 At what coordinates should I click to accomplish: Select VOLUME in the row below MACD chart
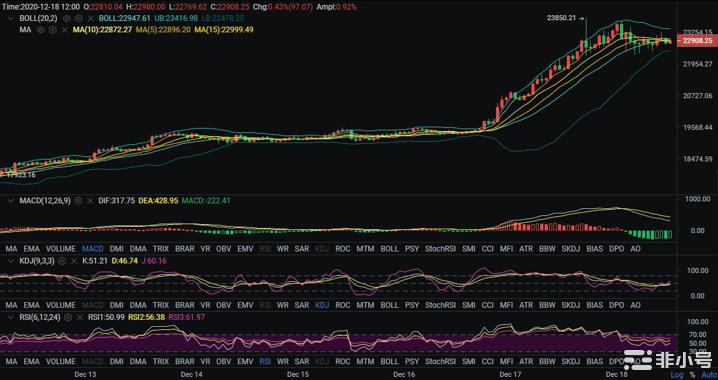[61, 249]
